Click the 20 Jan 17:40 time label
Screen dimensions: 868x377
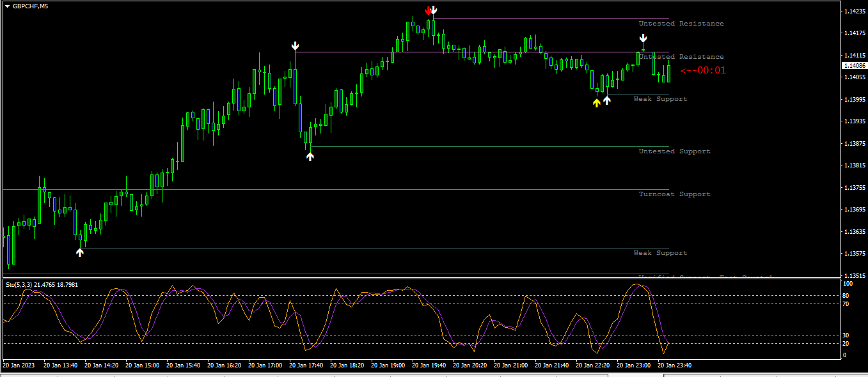pos(306,365)
